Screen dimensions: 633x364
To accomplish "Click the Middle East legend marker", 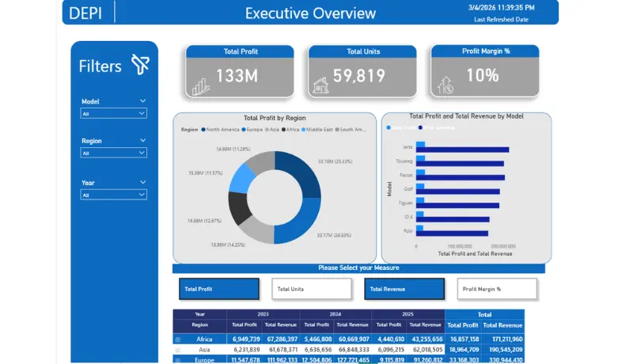I will pyautogui.click(x=303, y=130).
